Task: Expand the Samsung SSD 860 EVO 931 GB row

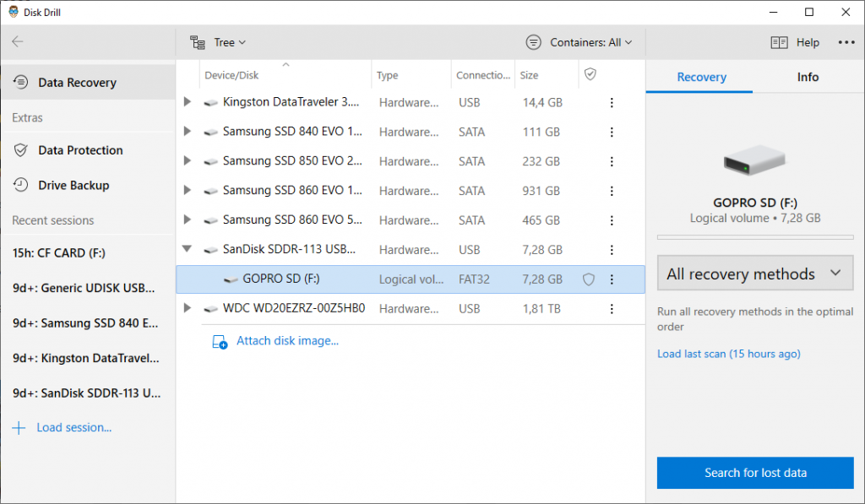Action: 188,190
